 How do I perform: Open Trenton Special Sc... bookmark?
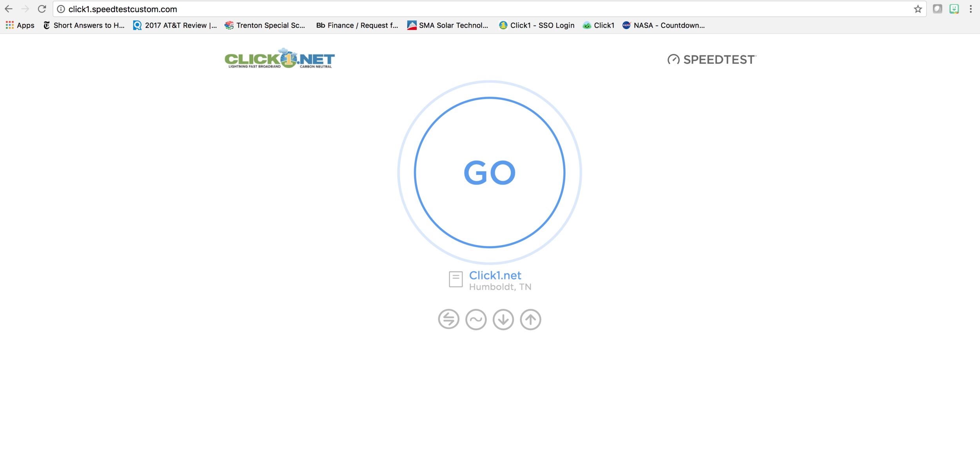pos(265,25)
